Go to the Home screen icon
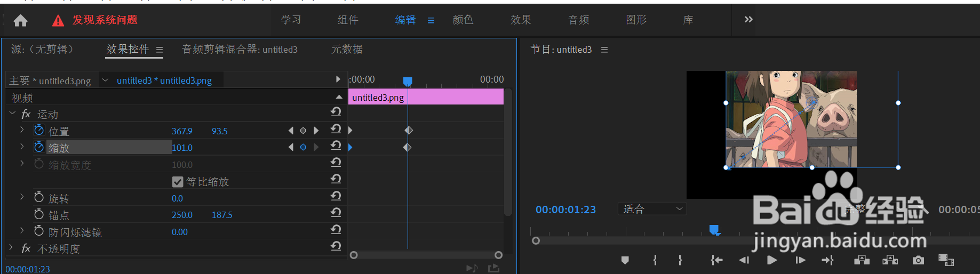The image size is (980, 274). point(20,20)
